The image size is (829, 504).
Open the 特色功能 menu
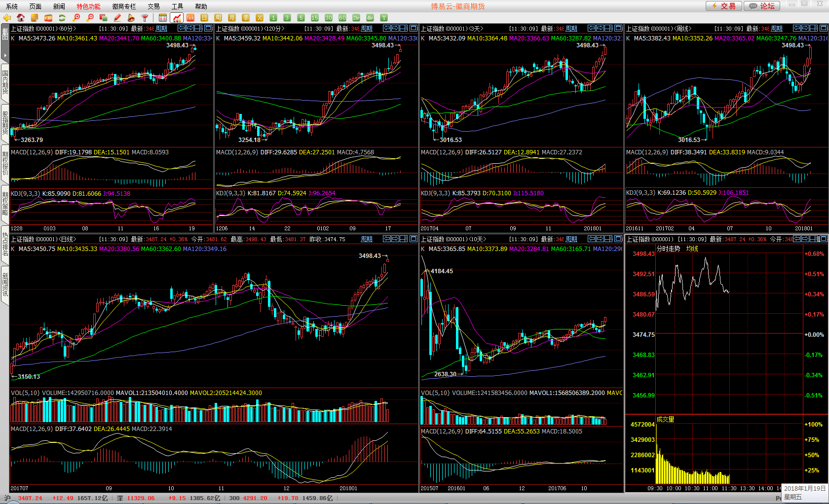(x=88, y=6)
